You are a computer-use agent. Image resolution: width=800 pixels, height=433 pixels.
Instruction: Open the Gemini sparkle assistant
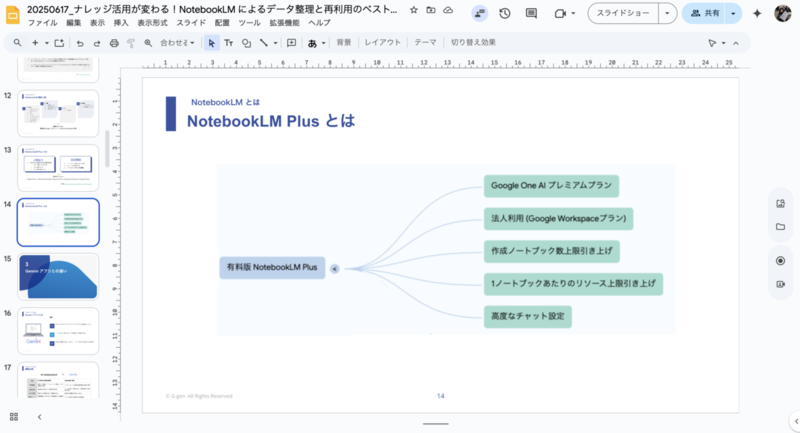[757, 14]
